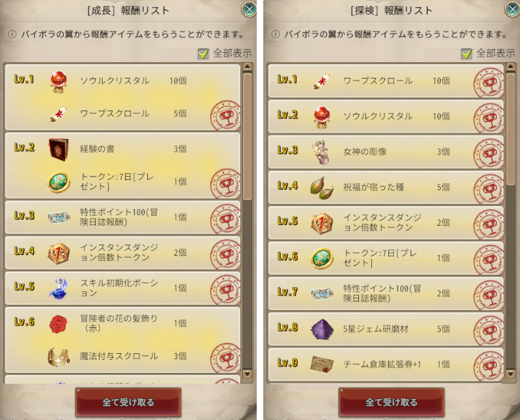520x420 pixels.
Task: Click the 女神の彫像 statue icon
Action: click(321, 152)
